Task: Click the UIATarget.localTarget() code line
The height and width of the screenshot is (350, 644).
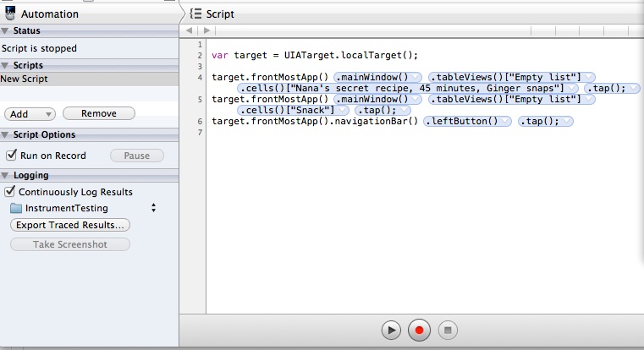Action: pyautogui.click(x=315, y=56)
